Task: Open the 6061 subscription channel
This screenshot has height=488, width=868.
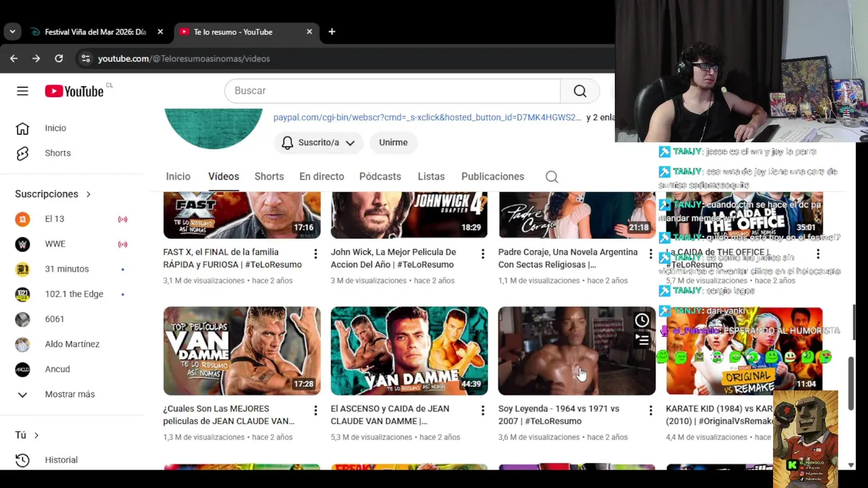Action: [x=54, y=319]
